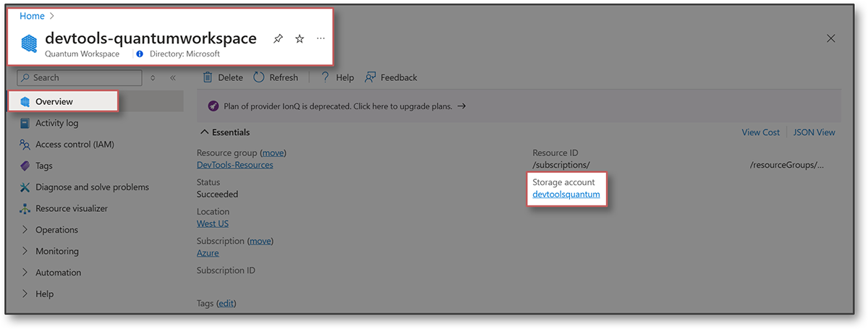Open the devtoolsquantum storage account link
The width and height of the screenshot is (868, 329).
[x=566, y=195]
